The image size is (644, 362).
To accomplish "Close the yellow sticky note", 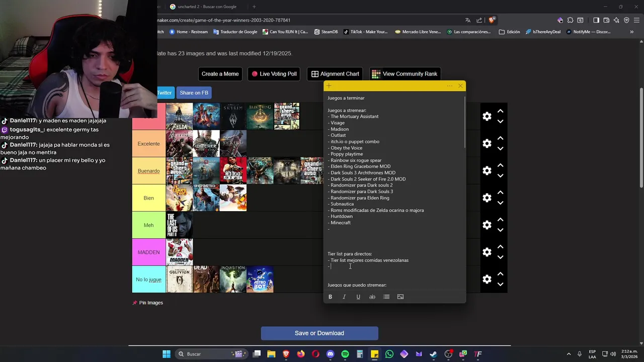I will [460, 86].
